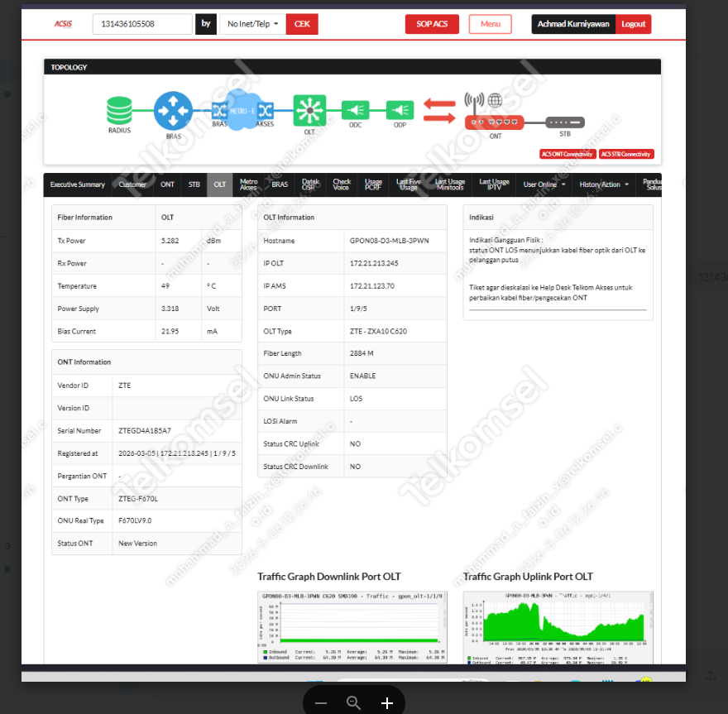
Task: Open the No Inet/Telp dropdown
Action: [x=252, y=24]
